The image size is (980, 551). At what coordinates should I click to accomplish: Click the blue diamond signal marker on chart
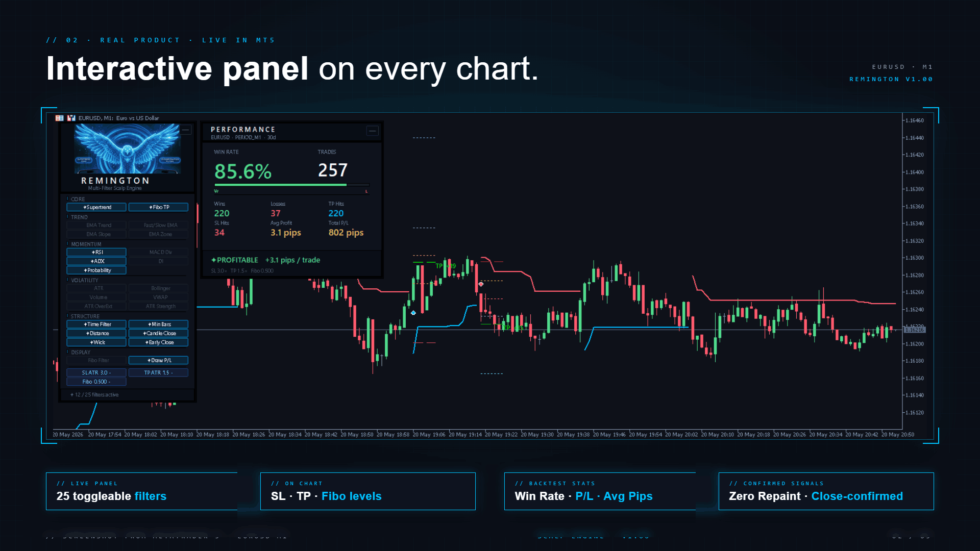[413, 313]
